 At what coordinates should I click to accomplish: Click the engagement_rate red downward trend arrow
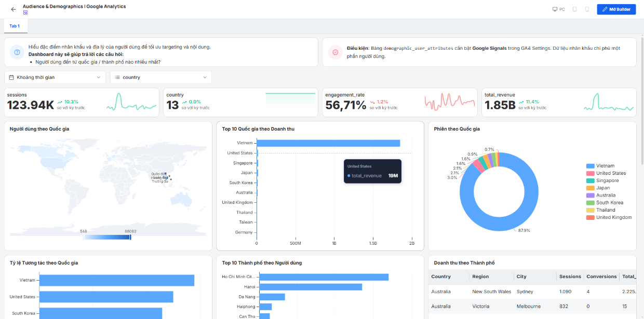[x=372, y=102]
